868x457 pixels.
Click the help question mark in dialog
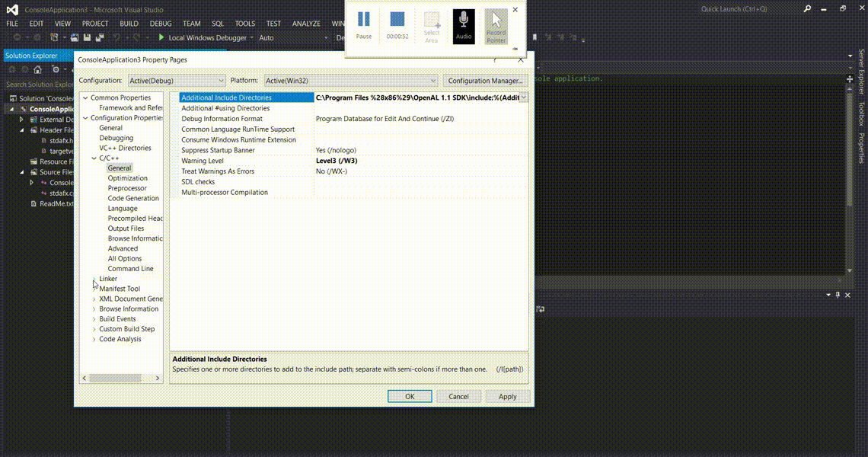point(495,60)
